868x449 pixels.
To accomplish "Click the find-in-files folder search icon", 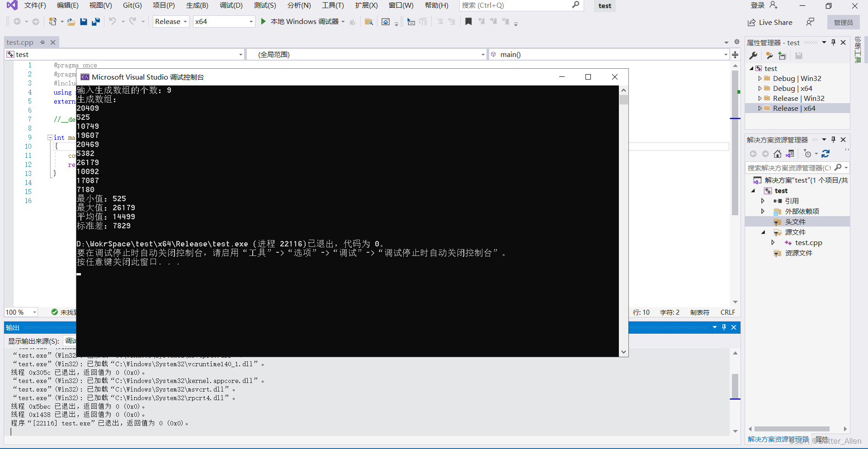I will (368, 21).
